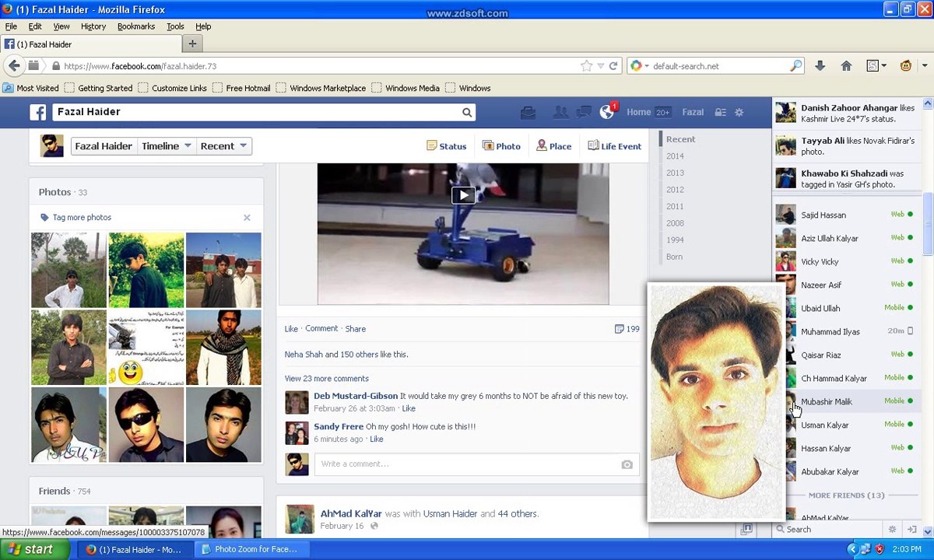Click the Facebook logo icon
This screenshot has width=934, height=560.
(x=38, y=112)
